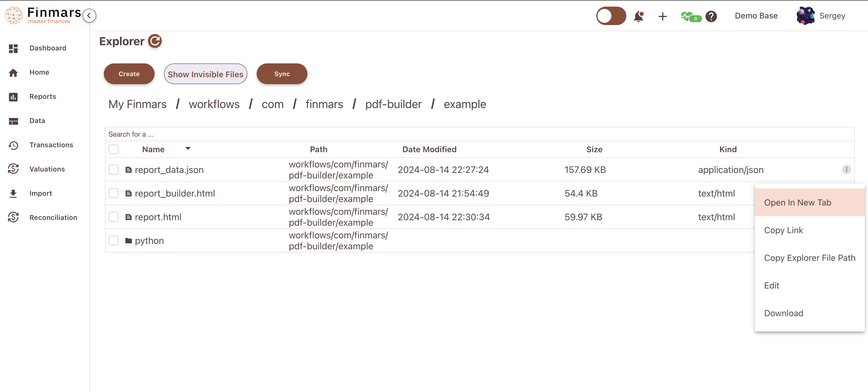Click the Path column header
The height and width of the screenshot is (392, 868).
pyautogui.click(x=319, y=150)
